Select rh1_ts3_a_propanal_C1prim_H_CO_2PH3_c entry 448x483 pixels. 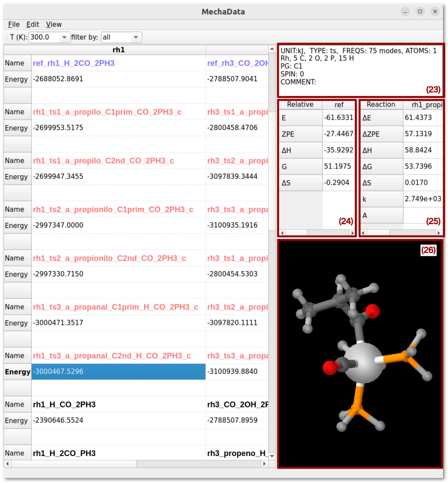pyautogui.click(x=118, y=307)
